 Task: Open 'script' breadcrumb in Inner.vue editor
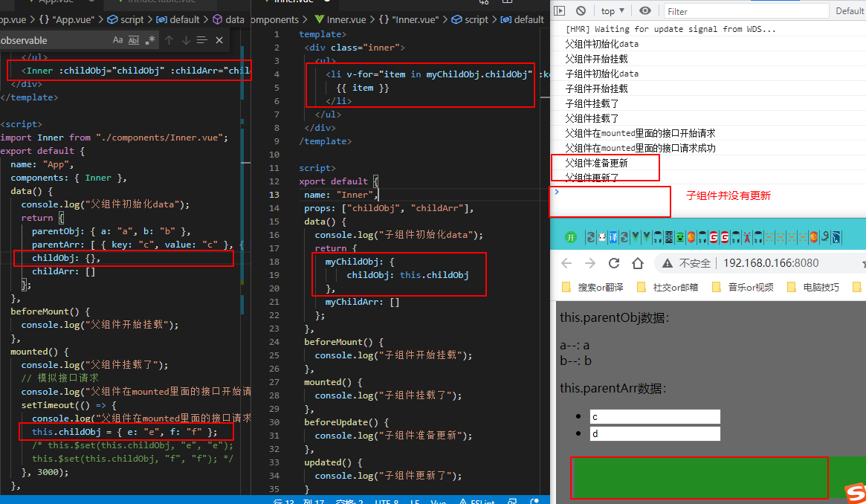pyautogui.click(x=470, y=20)
